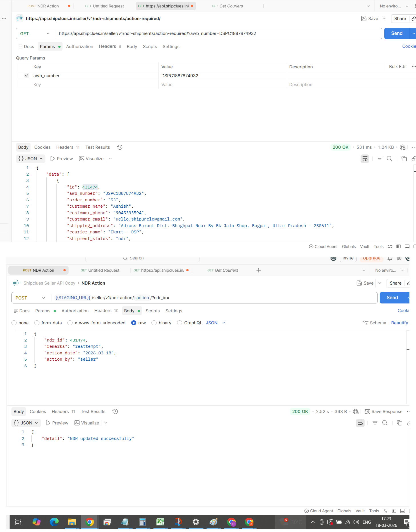This screenshot has height=532, width=416.
Task: Open Vault in lower status bar
Action: [x=360, y=511]
